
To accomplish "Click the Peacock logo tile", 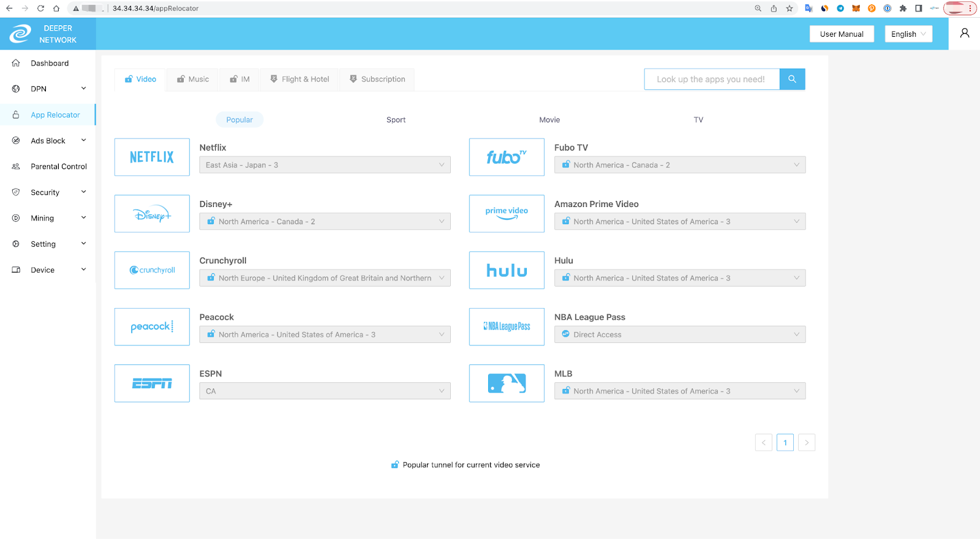I will (152, 326).
